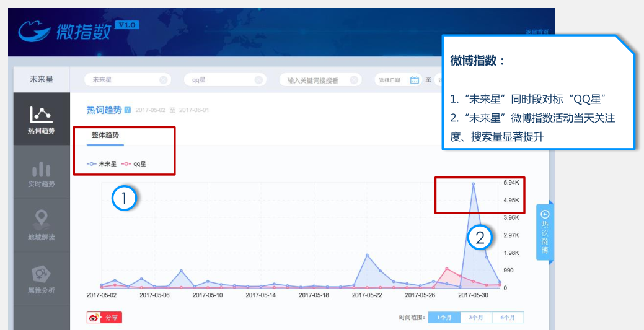Click the 微指数 bird logo

[x=34, y=31]
